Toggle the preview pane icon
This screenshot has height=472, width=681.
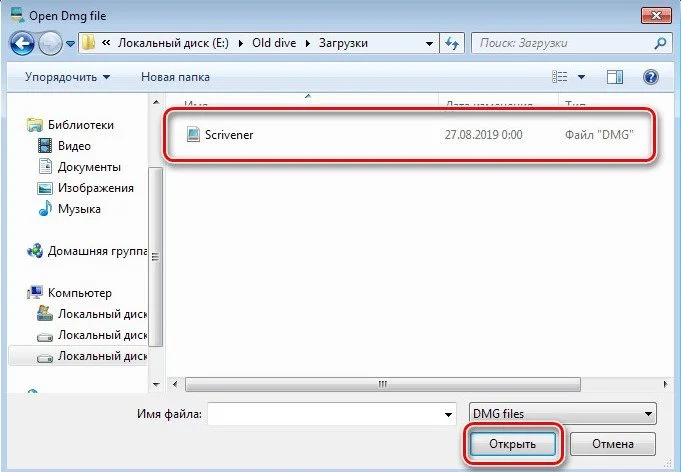pos(615,77)
